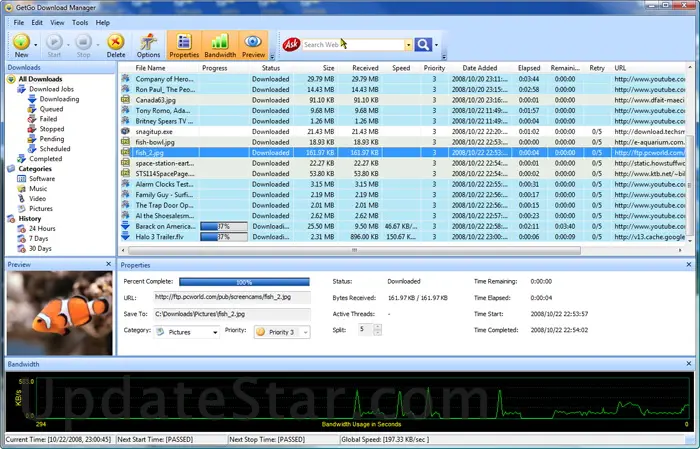Viewport: 700px width, 449px height.
Task: Toggle the Preview panel button
Action: 254,45
